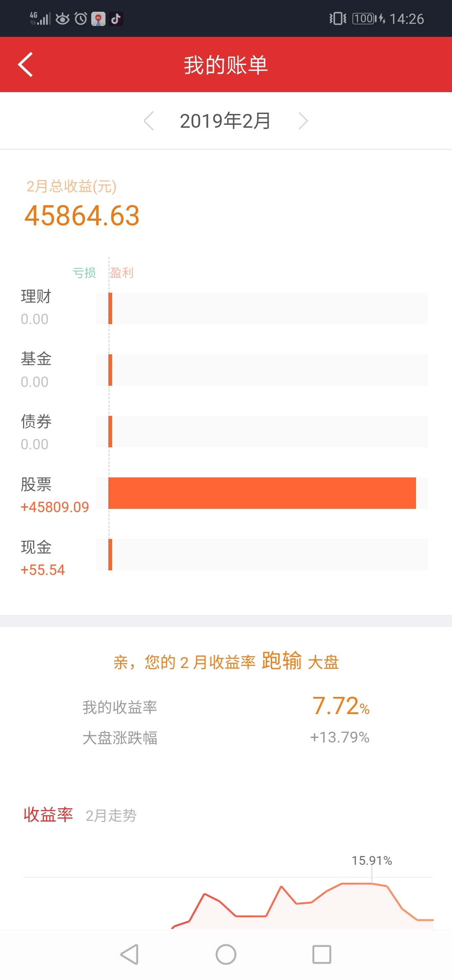
Task: Select the 收益率 tab
Action: 48,815
